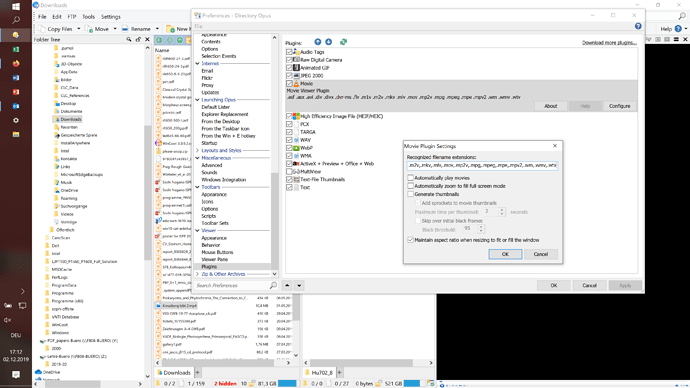Image resolution: width=690 pixels, height=388 pixels.
Task: Open the Settings menu
Action: point(110,17)
